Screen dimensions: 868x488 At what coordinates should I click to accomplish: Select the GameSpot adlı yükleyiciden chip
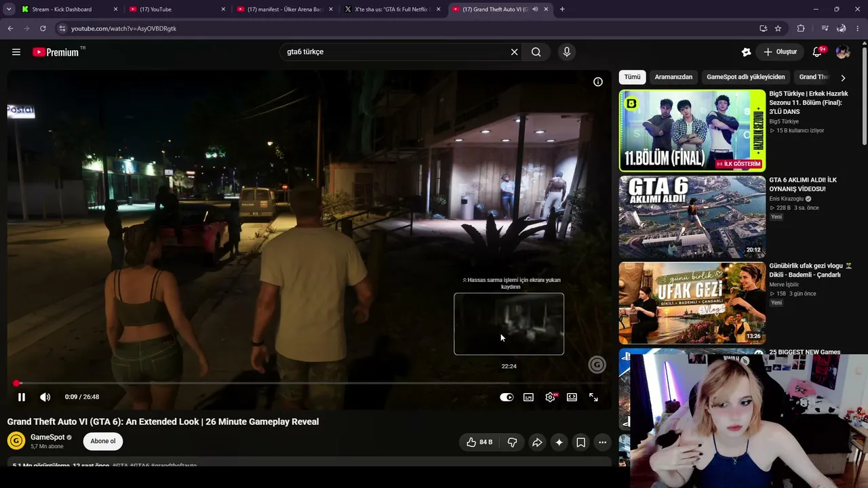pos(746,77)
